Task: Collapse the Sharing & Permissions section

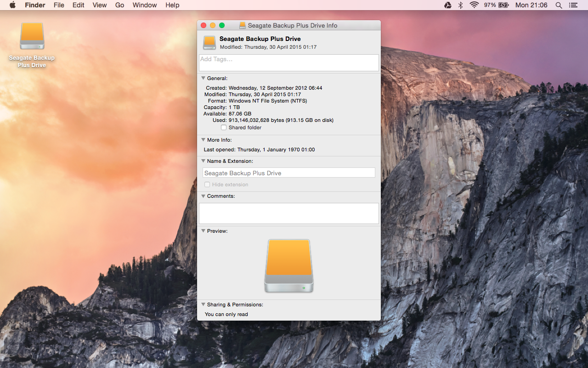Action: [203, 305]
